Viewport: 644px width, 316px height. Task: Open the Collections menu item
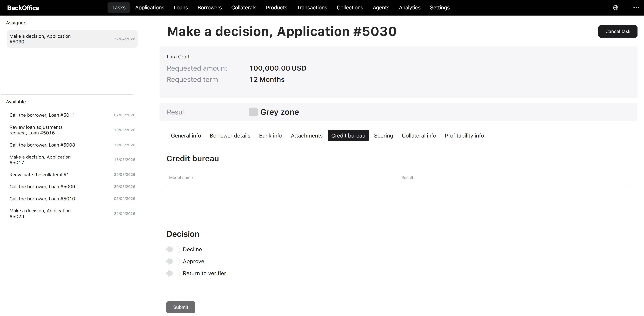(350, 8)
